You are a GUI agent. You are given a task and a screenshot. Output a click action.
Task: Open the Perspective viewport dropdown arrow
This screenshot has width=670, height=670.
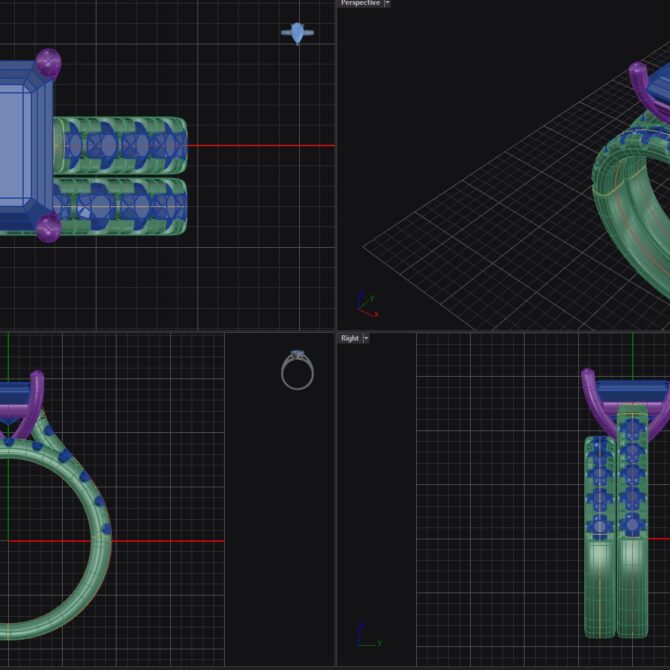point(387,3)
